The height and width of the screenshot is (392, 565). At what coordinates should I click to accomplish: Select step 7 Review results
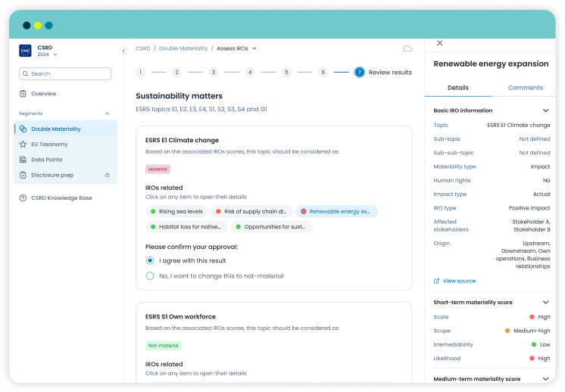359,73
